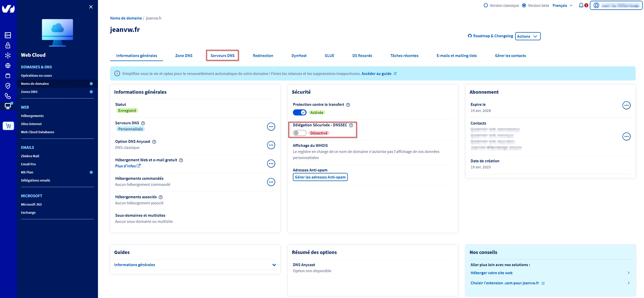Open the DS Records tab
644x298 pixels.
point(362,55)
